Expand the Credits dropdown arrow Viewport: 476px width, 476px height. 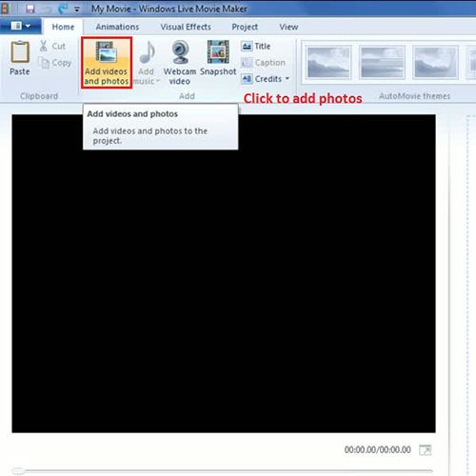288,78
